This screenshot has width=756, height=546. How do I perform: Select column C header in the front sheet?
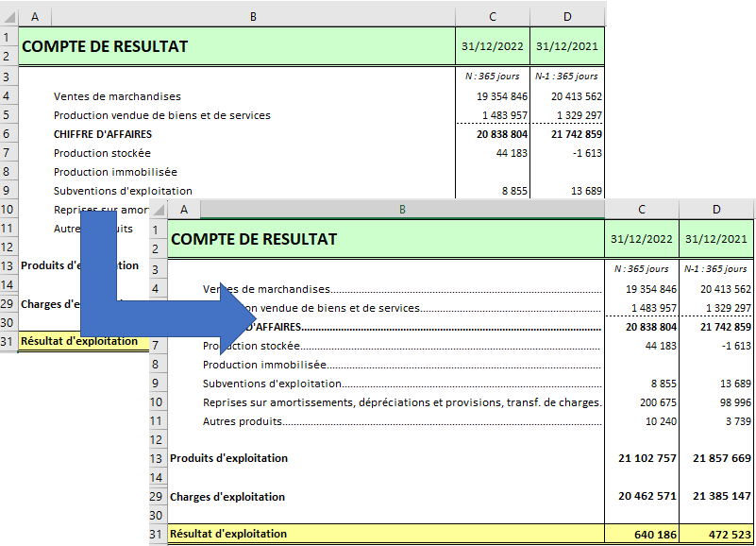642,210
